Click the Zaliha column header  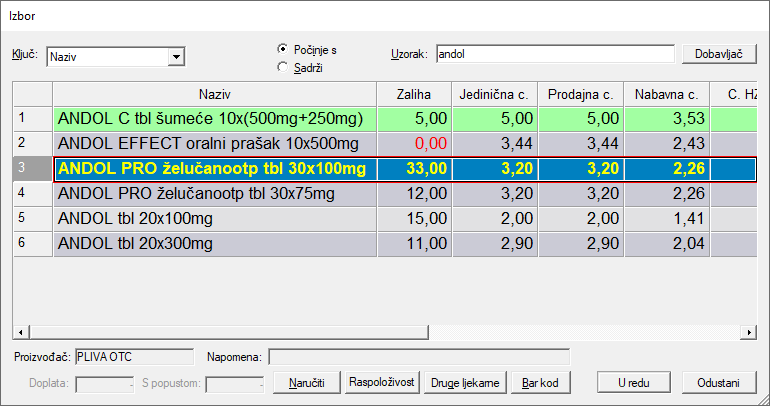click(413, 94)
